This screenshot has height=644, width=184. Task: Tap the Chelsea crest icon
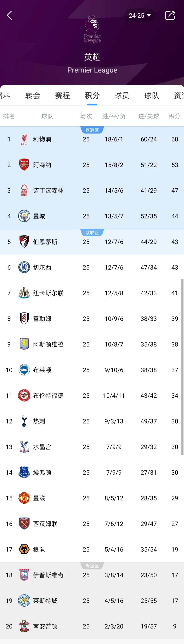pyautogui.click(x=24, y=267)
